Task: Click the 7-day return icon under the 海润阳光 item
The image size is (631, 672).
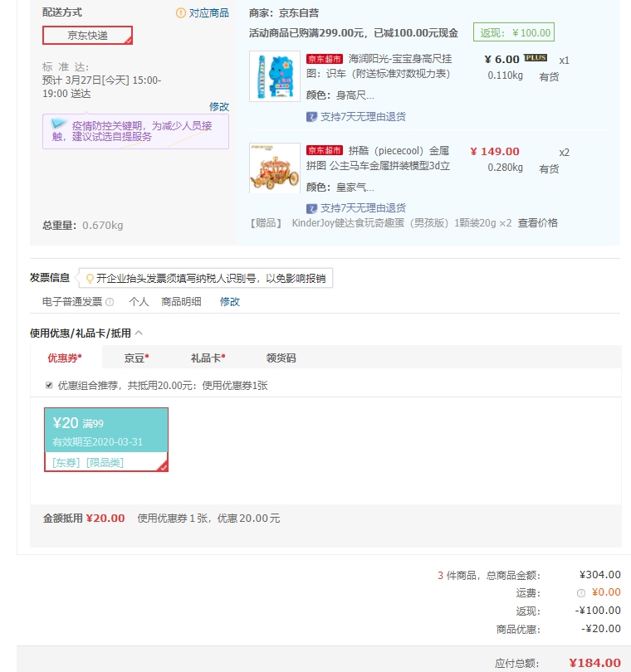Action: tap(311, 117)
